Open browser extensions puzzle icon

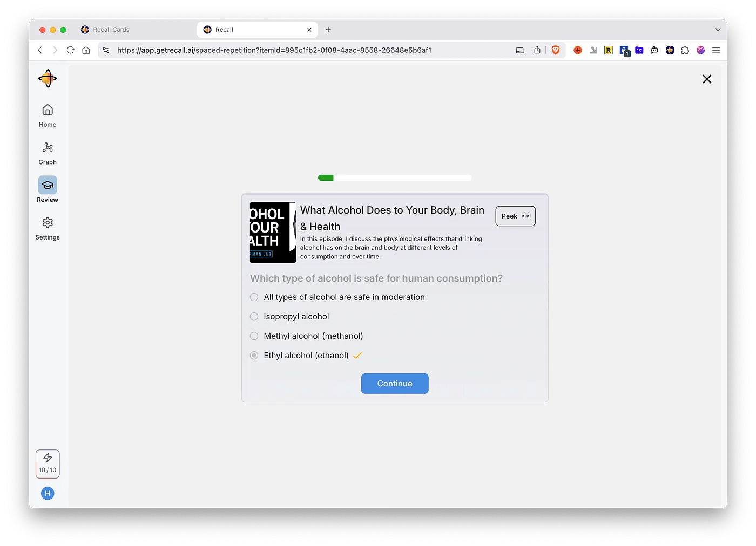(685, 50)
